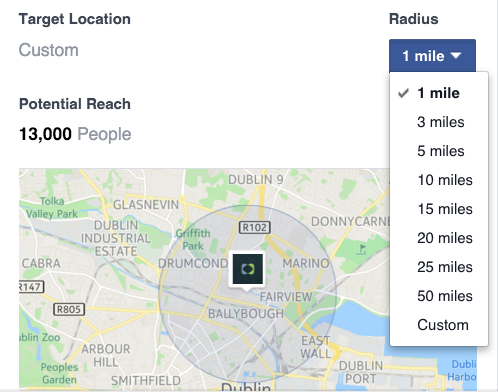Click the Custom target location text
Screen dimensions: 498x392
(x=49, y=50)
